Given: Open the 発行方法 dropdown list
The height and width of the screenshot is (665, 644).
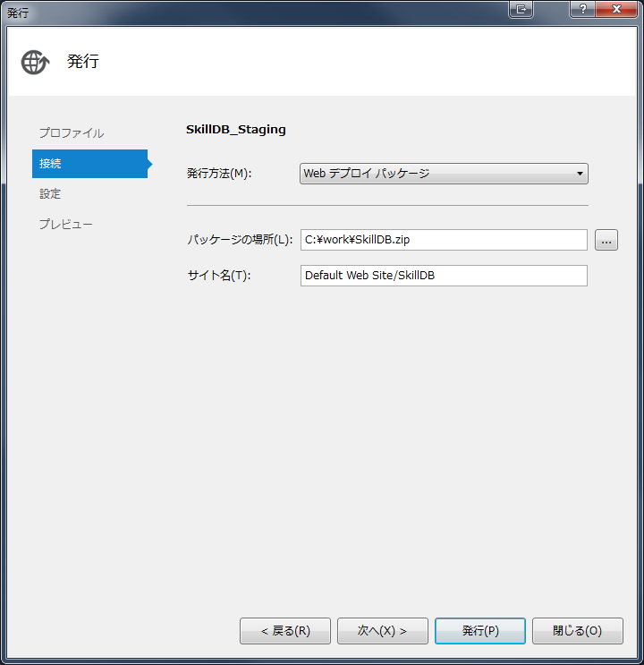Looking at the screenshot, I should (444, 174).
